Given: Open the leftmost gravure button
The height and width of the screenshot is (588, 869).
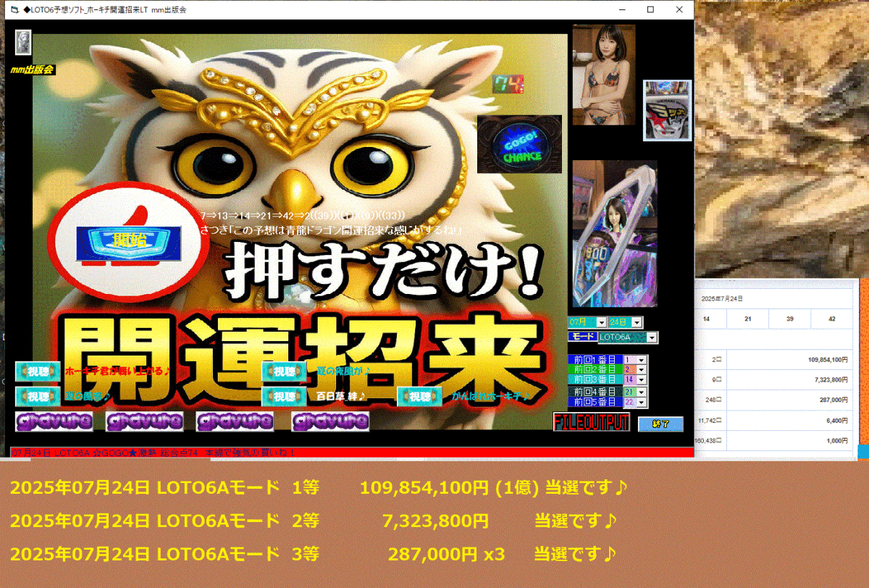Looking at the screenshot, I should [x=54, y=422].
